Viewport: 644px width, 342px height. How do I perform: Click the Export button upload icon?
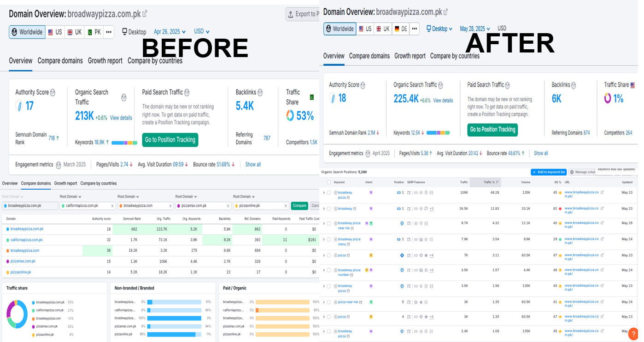(291, 14)
